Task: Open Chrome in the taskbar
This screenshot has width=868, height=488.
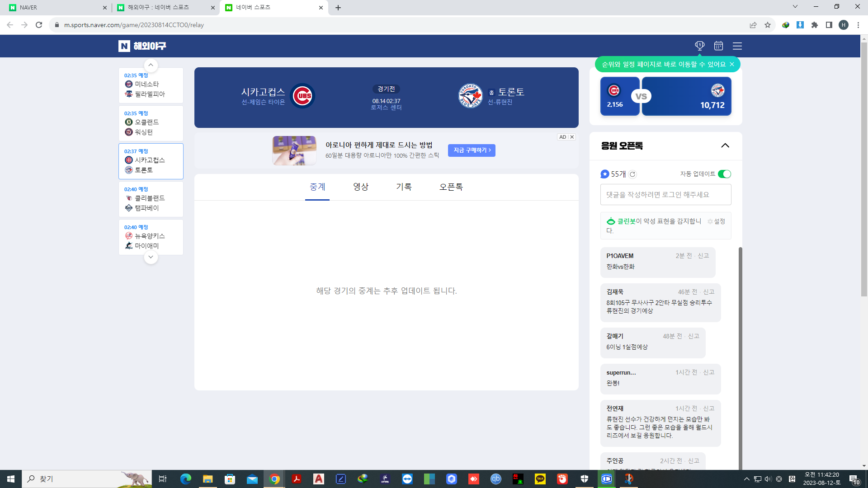Action: point(274,479)
